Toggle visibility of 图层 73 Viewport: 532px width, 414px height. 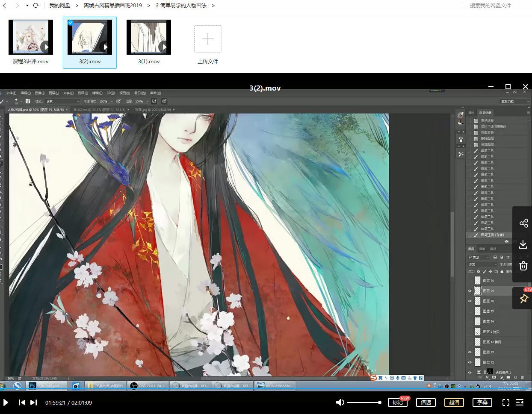(x=470, y=352)
